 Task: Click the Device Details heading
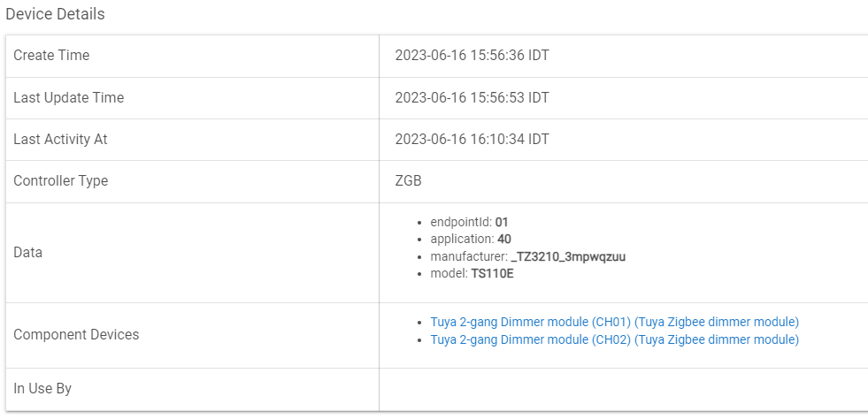(x=55, y=14)
